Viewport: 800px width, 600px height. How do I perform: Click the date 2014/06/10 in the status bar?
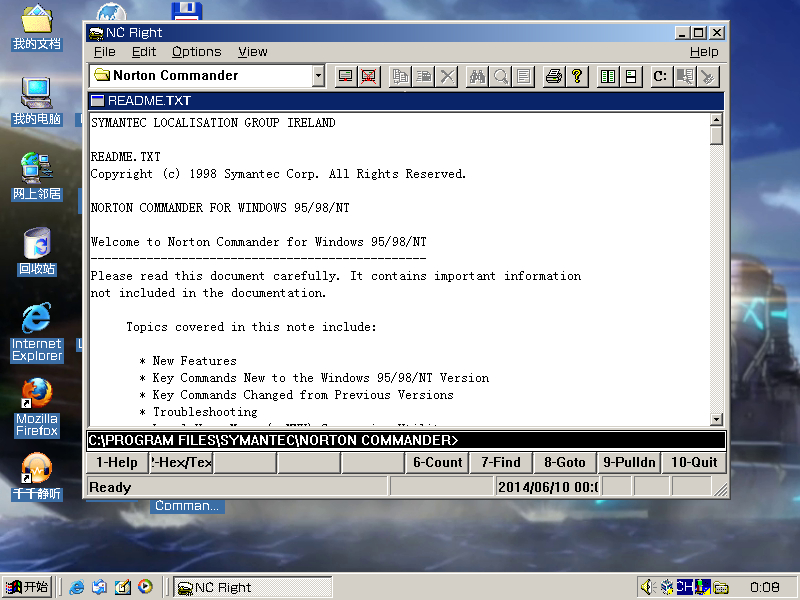point(533,487)
